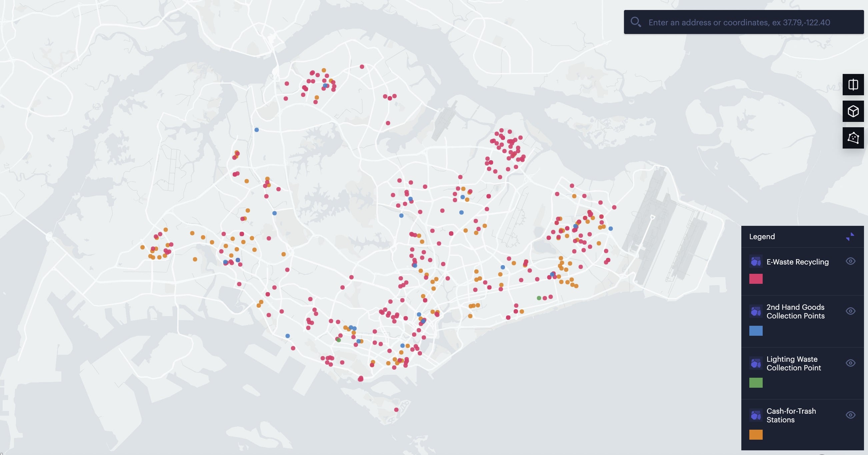Collapse the Legend panel

click(x=850, y=236)
